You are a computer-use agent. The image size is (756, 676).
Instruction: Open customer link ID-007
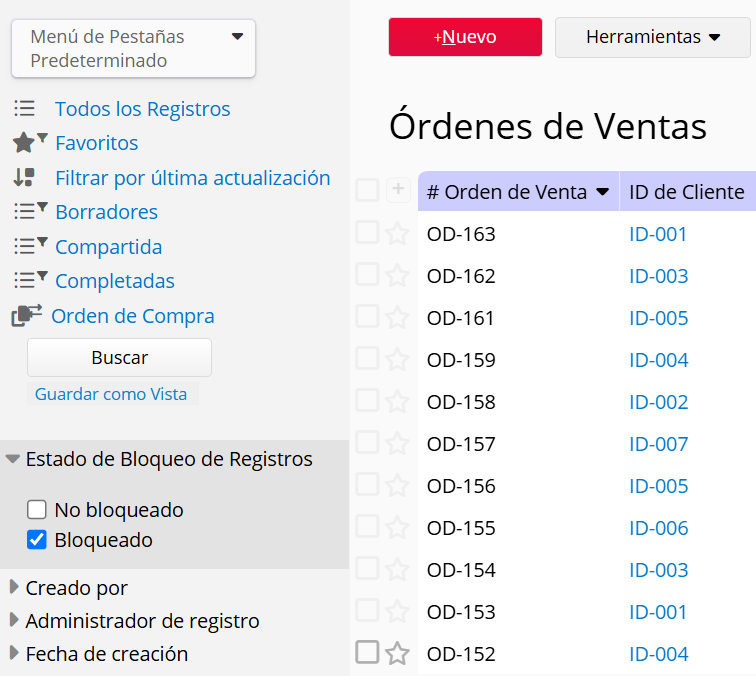(659, 444)
